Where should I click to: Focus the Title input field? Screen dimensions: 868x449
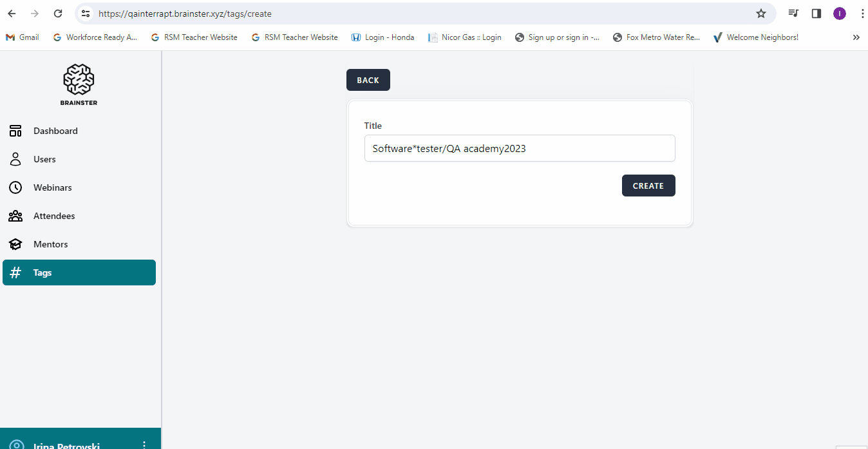[x=519, y=148]
